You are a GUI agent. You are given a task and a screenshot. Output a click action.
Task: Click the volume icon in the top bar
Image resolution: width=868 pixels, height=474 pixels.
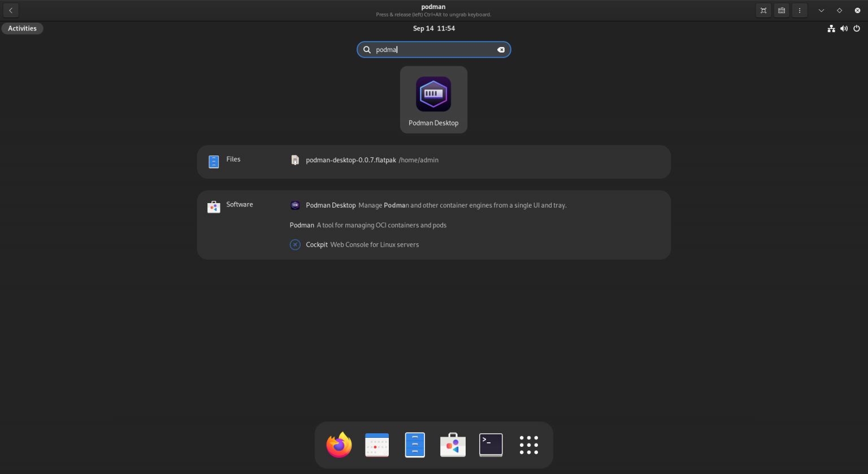(x=844, y=28)
